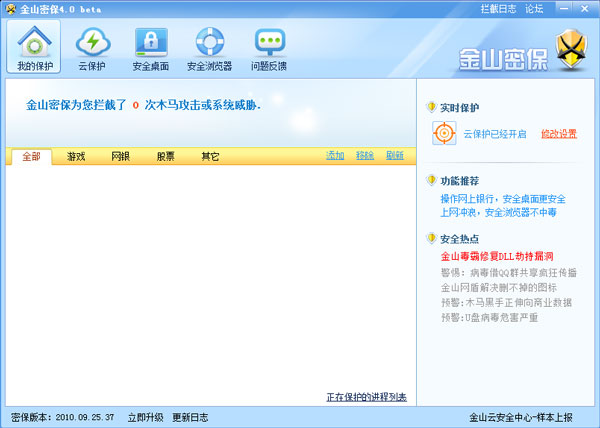
Task: Open 正在保护的进程列表 link
Action: click(x=366, y=397)
